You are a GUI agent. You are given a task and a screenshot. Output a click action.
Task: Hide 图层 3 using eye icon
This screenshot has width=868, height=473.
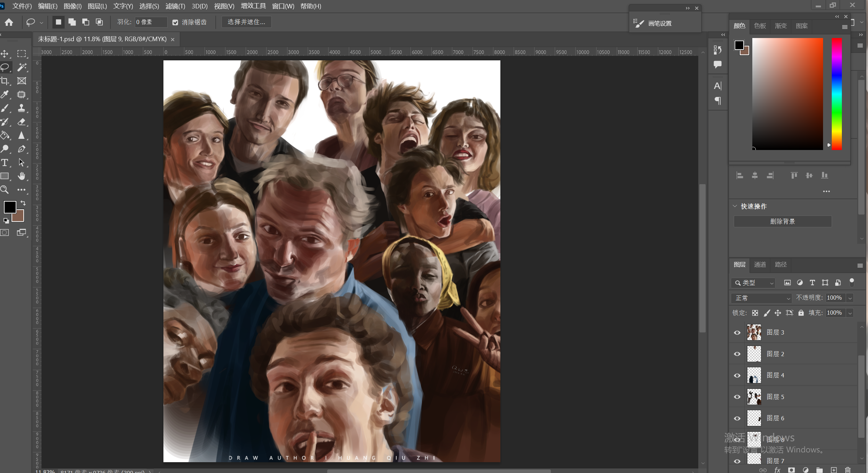click(737, 332)
